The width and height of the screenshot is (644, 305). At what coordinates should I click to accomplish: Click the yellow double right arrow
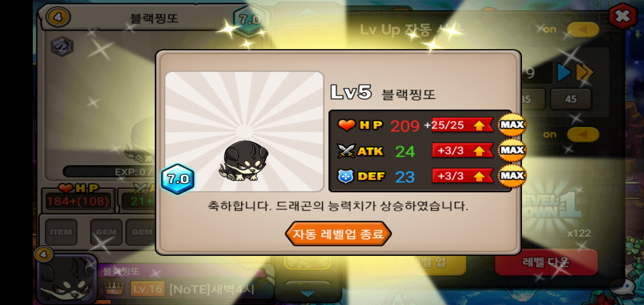point(584,72)
